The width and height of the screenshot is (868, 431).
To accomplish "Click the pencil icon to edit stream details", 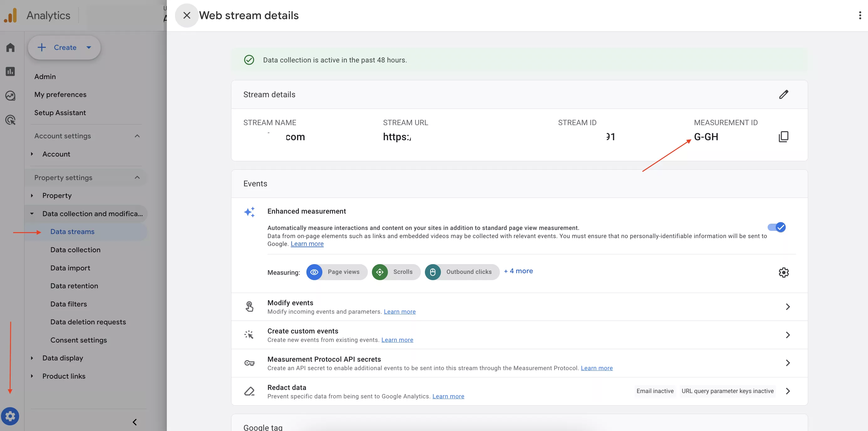I will pyautogui.click(x=783, y=94).
